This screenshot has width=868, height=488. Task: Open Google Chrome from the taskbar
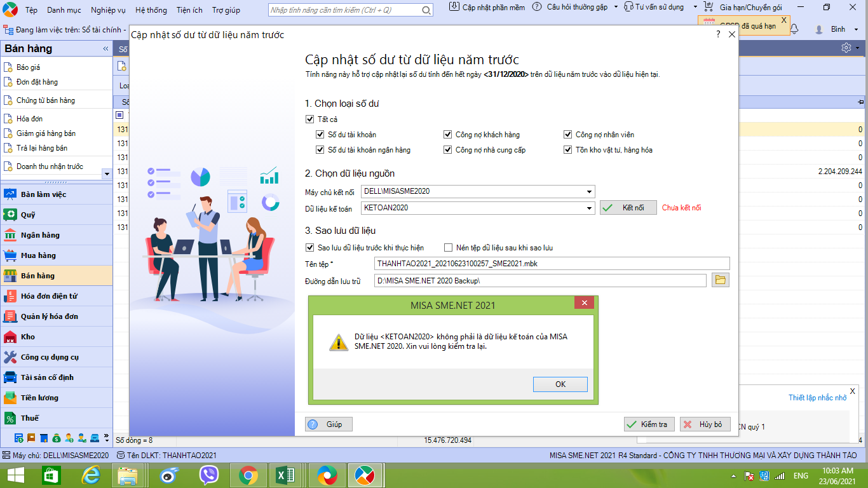point(248,475)
